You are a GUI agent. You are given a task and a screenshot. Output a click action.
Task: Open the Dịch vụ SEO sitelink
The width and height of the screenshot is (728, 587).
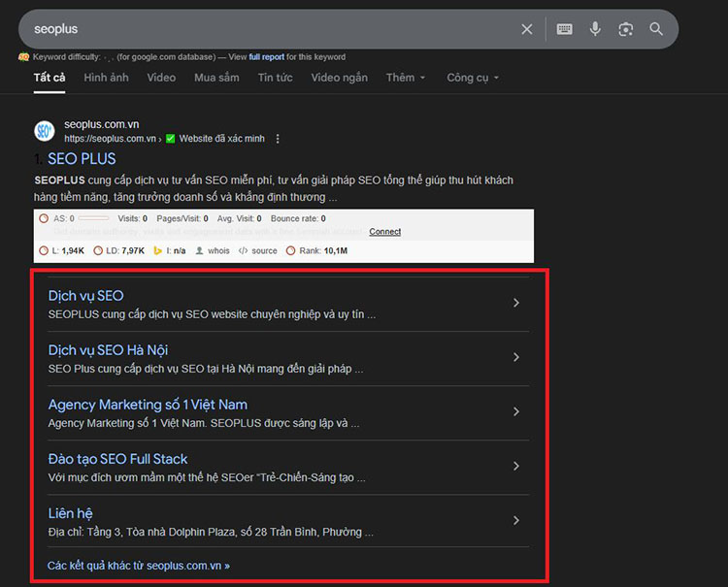[x=85, y=296]
